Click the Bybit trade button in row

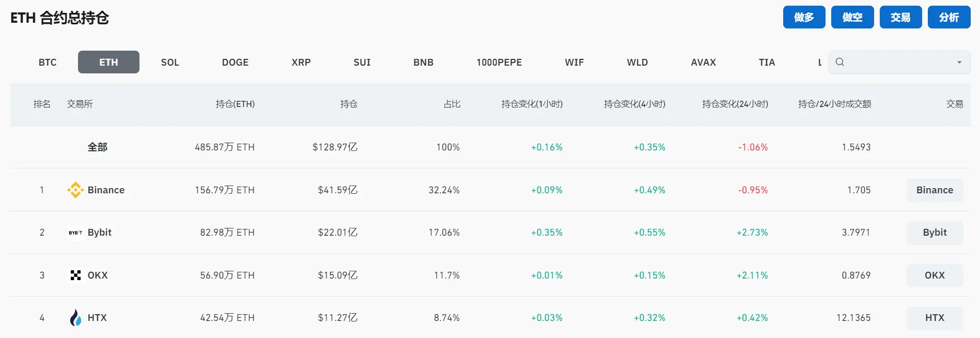click(x=935, y=233)
